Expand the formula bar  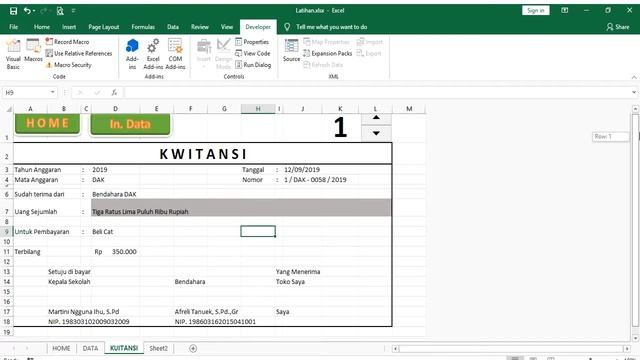[x=634, y=93]
